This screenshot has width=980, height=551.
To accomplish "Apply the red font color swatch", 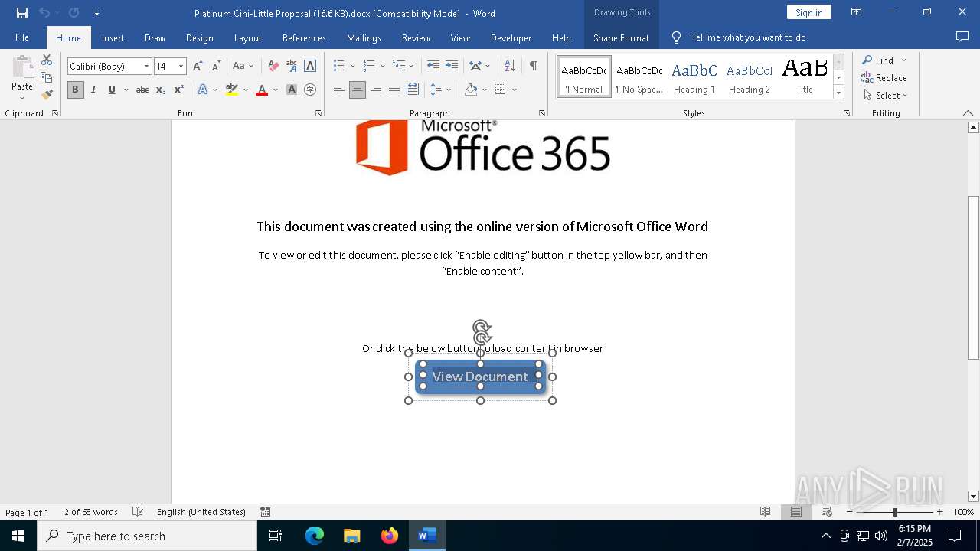I will pyautogui.click(x=262, y=90).
